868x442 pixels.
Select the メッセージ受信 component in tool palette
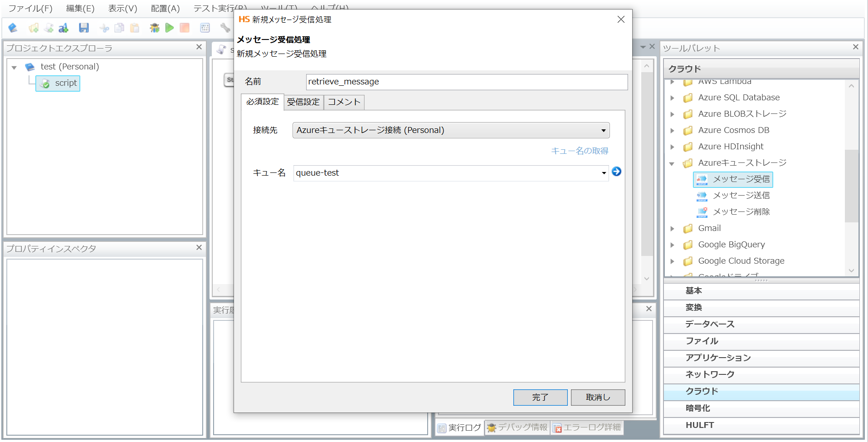pos(741,179)
